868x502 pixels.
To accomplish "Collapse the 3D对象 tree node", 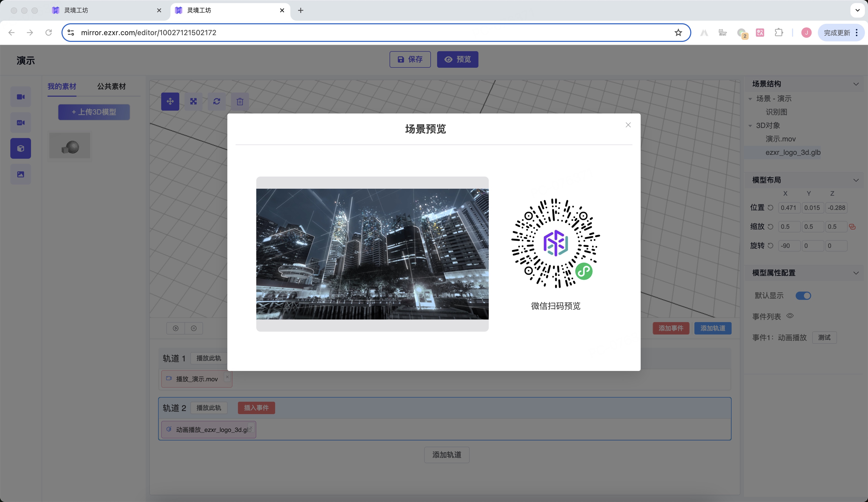I will tap(750, 126).
